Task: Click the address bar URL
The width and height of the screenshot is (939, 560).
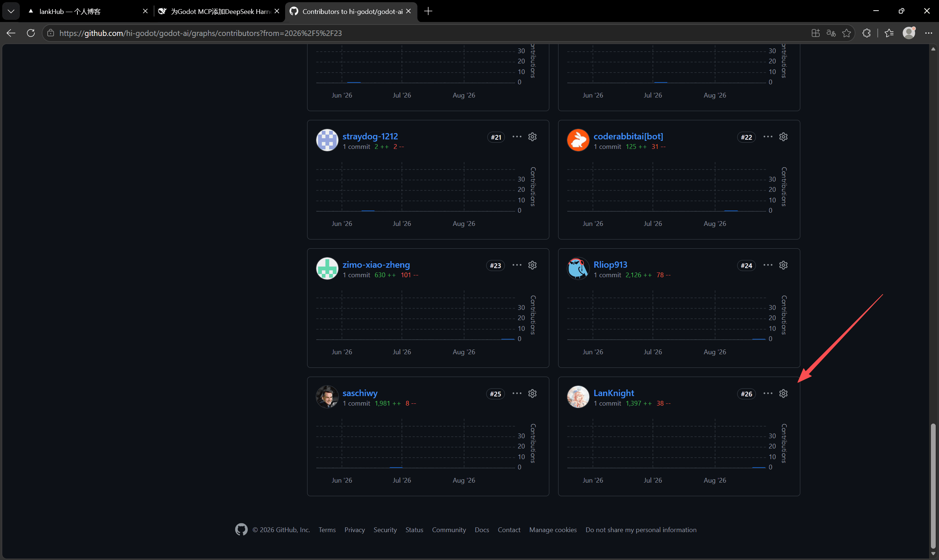Action: coord(200,33)
